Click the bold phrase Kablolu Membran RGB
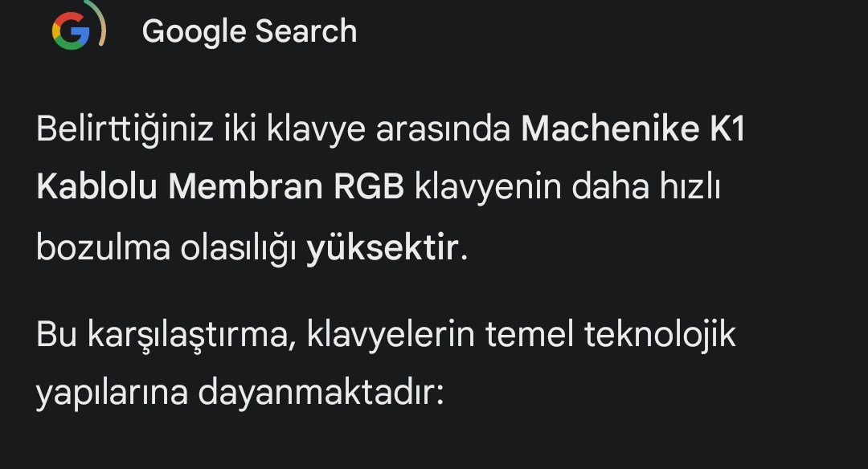The width and height of the screenshot is (868, 469). pos(220,186)
